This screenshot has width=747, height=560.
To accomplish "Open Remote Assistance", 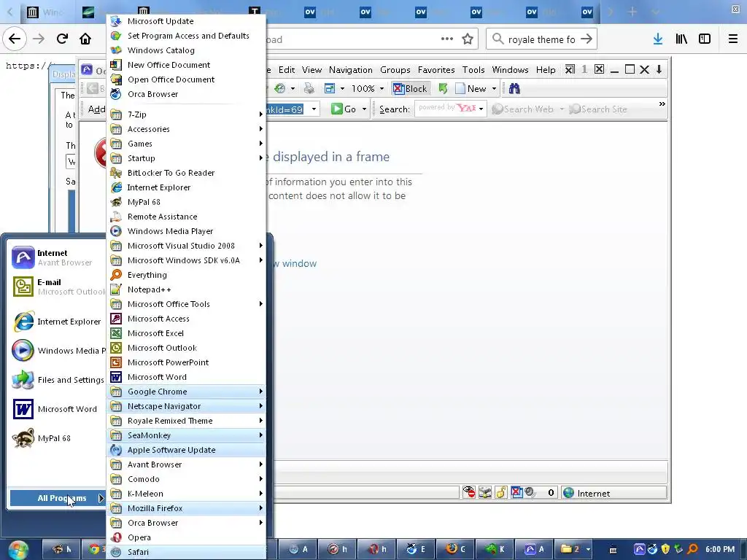I will click(x=186, y=217).
